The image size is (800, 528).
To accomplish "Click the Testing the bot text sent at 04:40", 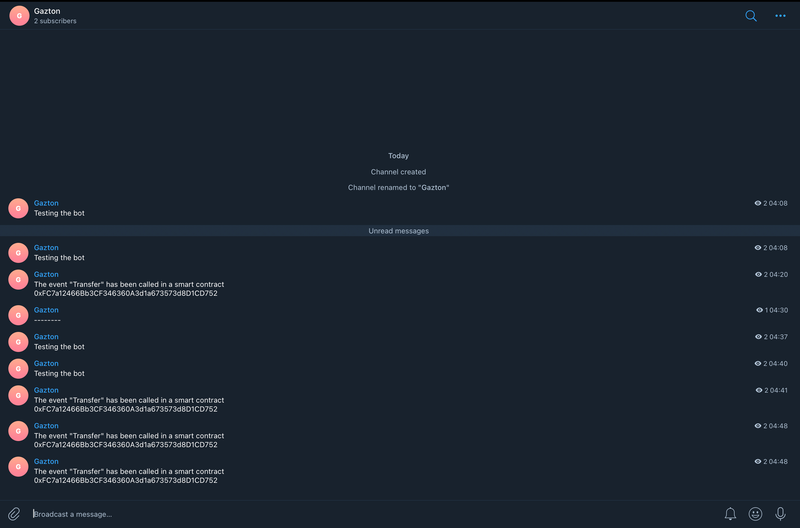I will (x=59, y=373).
